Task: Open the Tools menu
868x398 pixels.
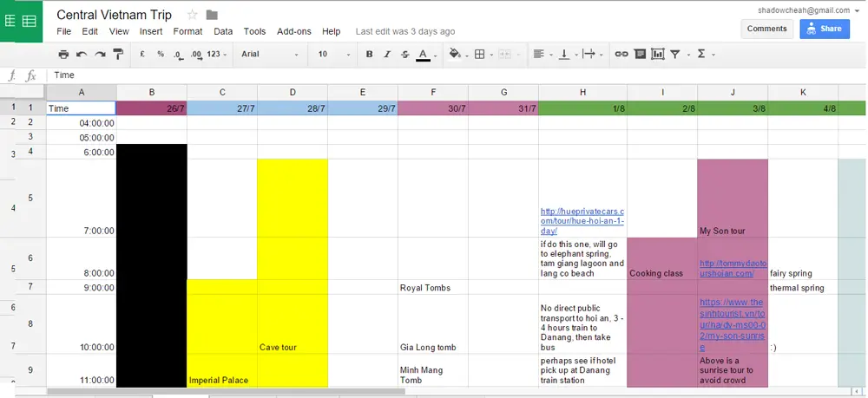Action: (254, 31)
